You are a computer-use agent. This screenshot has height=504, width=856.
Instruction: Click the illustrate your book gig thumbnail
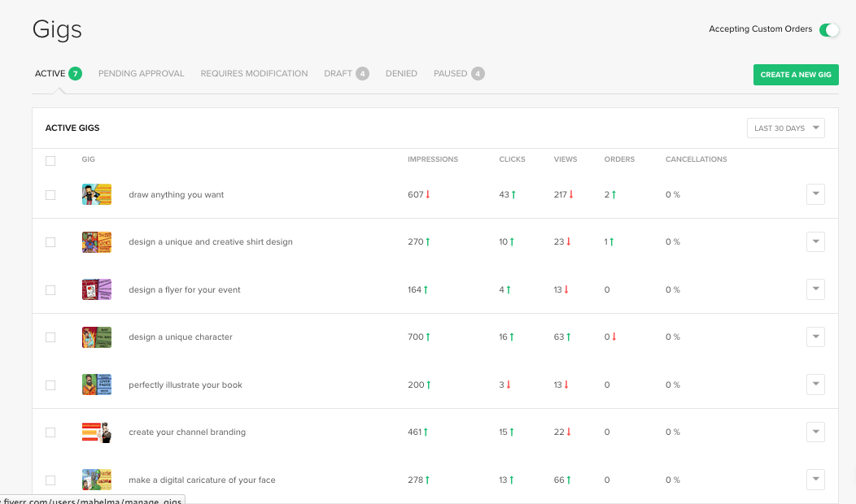click(x=96, y=385)
